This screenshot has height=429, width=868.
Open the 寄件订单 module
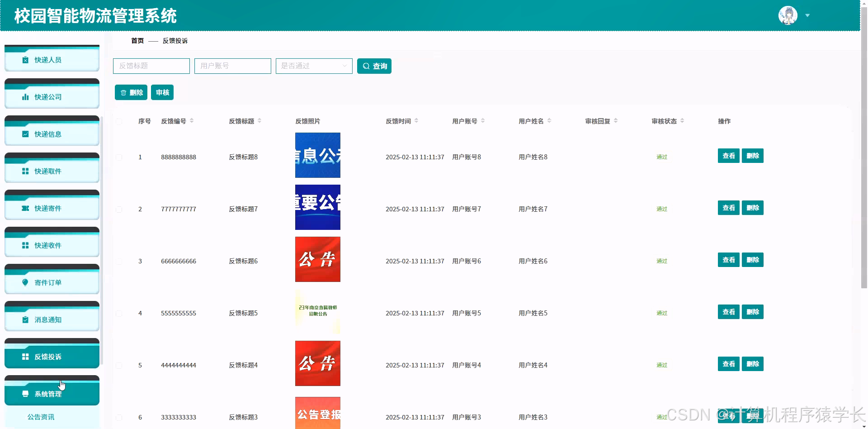pyautogui.click(x=52, y=282)
